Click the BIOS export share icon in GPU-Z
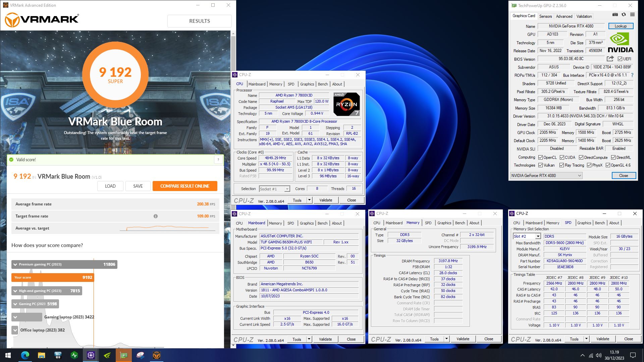Viewport: 644px width, 362px height. coord(610,59)
